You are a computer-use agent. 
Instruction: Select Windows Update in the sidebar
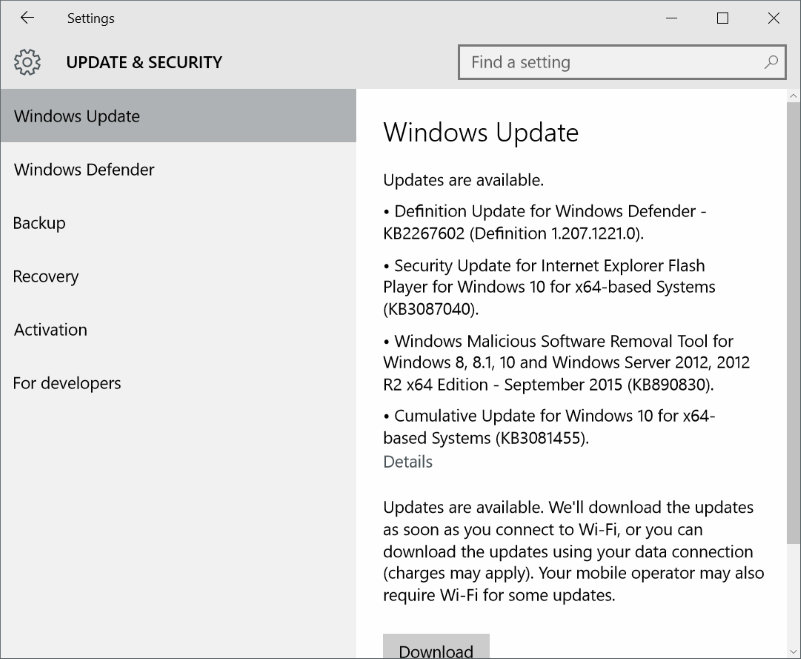(x=76, y=116)
